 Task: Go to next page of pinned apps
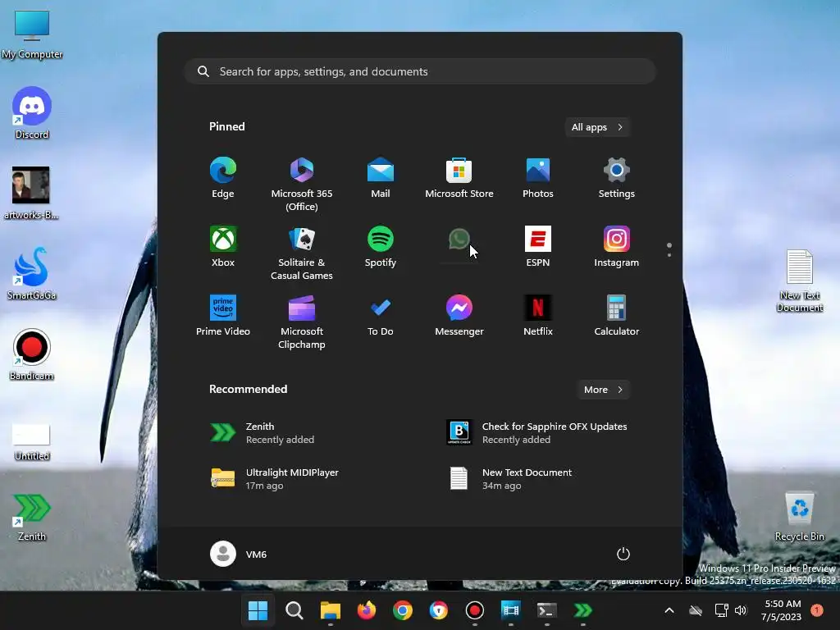(669, 255)
